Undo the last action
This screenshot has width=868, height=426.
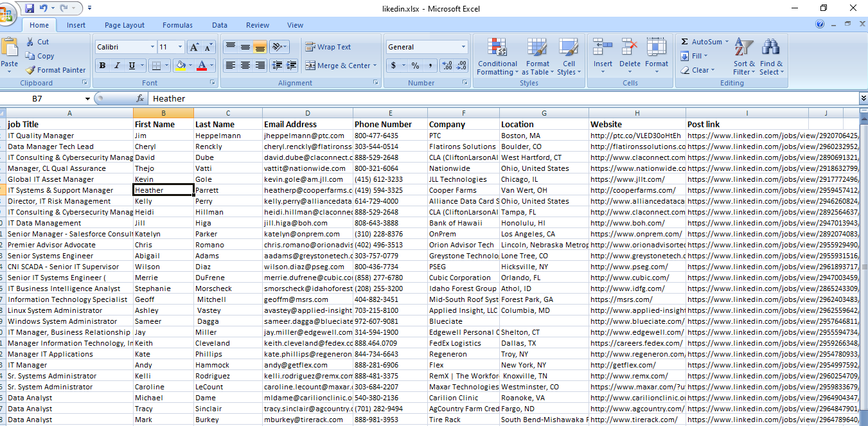click(x=44, y=8)
